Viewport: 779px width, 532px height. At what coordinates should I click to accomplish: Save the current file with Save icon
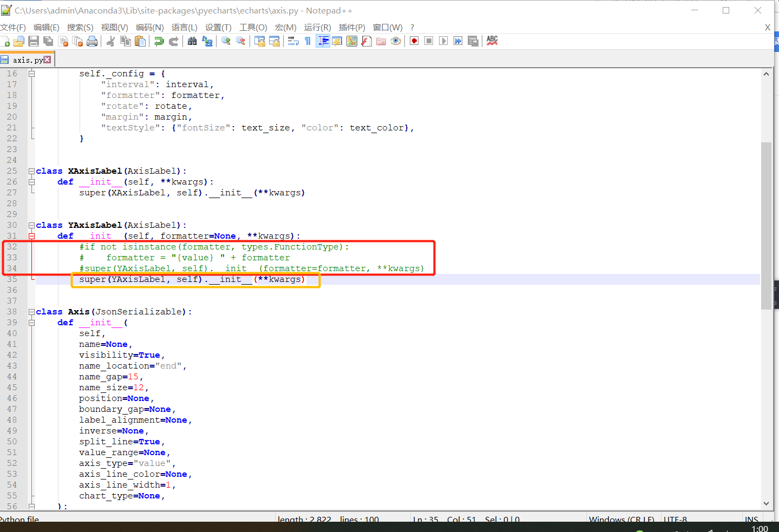click(34, 41)
